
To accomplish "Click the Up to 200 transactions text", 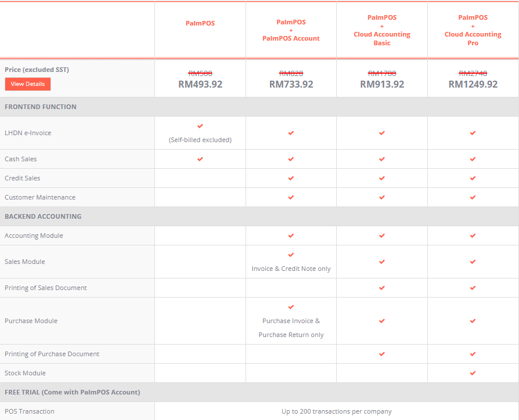I will click(337, 411).
